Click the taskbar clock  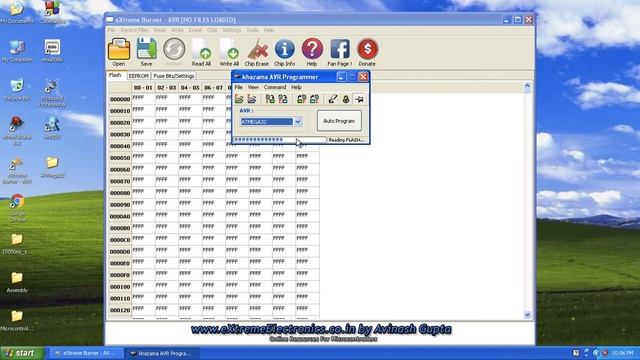pyautogui.click(x=622, y=353)
